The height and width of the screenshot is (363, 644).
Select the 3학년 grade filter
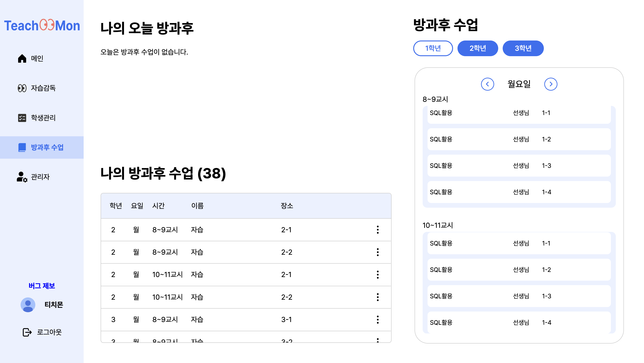coord(523,48)
